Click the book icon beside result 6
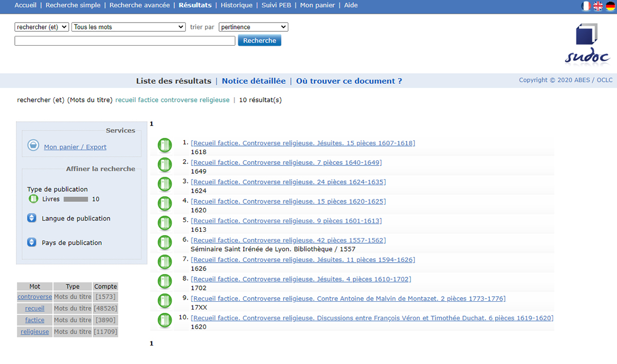The image size is (617, 364). pos(165,243)
